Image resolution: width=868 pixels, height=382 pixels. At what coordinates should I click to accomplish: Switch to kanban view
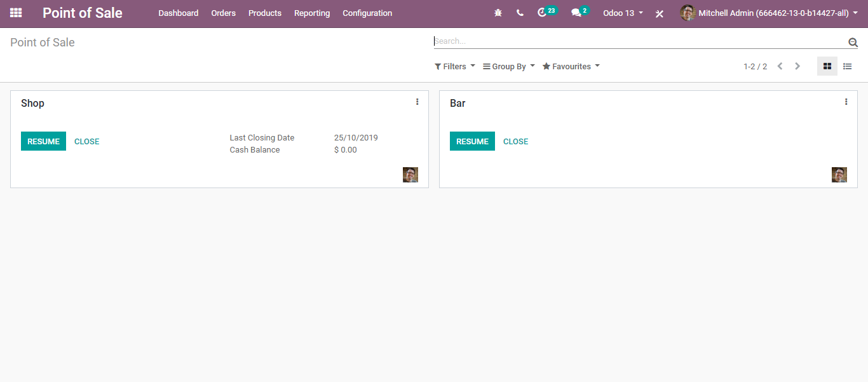coord(827,66)
